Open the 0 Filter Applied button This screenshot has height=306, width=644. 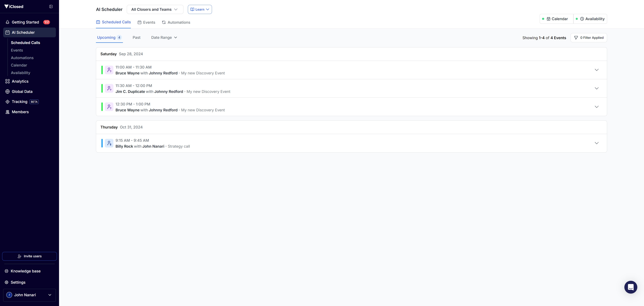(588, 38)
